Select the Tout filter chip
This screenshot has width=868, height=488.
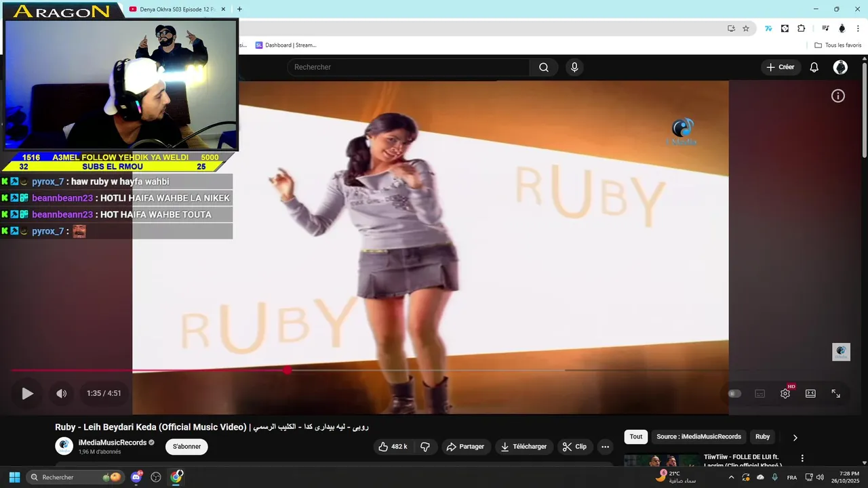click(636, 436)
